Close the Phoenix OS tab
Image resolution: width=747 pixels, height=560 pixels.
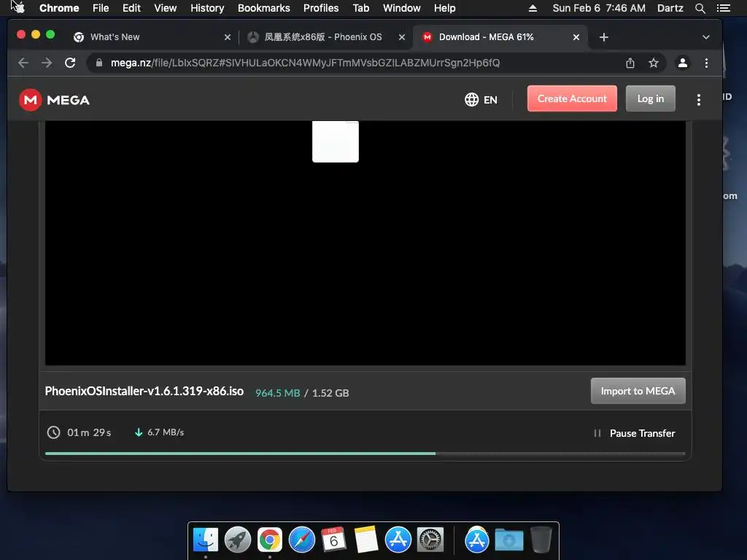(402, 37)
